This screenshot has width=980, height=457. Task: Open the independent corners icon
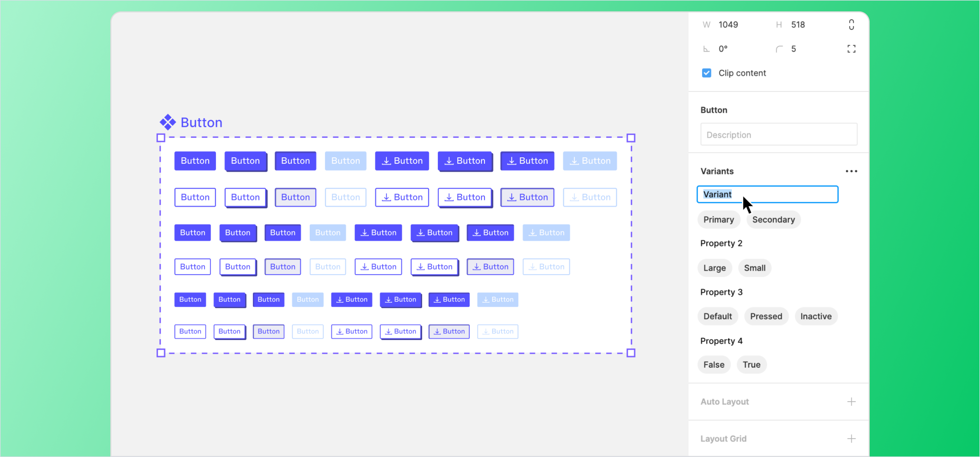(x=852, y=48)
